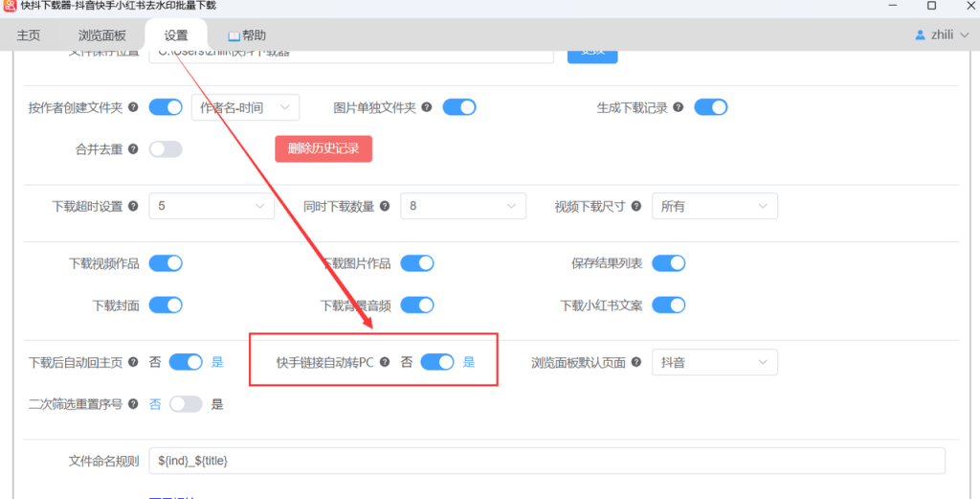980x499 pixels.
Task: Toggle the 按作者创建文件夹 switch
Action: (166, 107)
